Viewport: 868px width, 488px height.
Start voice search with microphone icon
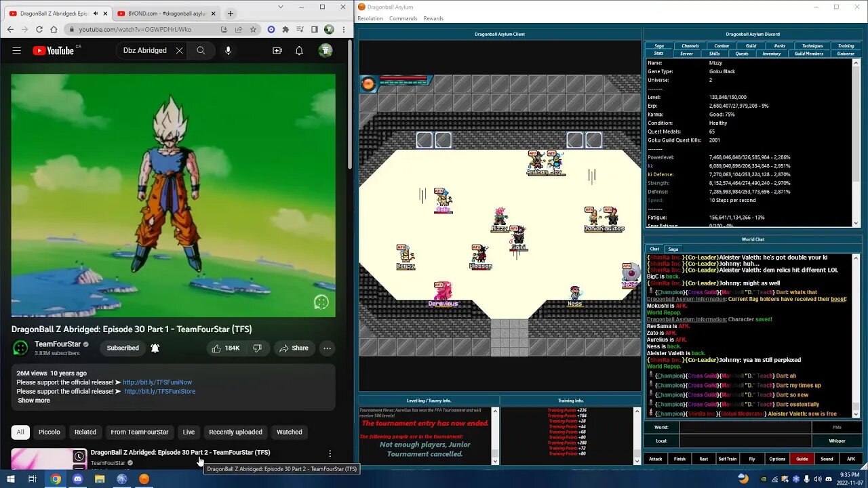tap(228, 50)
